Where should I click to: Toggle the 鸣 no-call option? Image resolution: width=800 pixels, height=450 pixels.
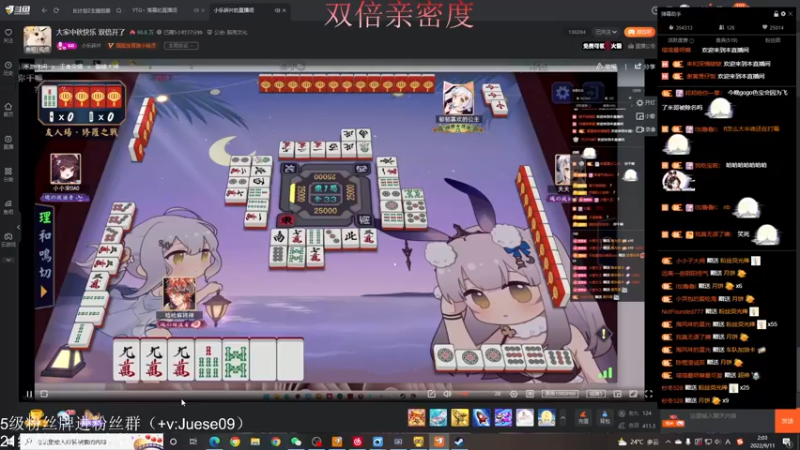(45, 254)
